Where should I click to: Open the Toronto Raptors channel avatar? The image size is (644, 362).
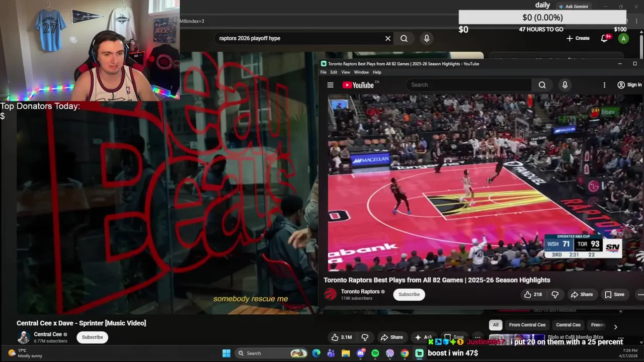pyautogui.click(x=331, y=294)
